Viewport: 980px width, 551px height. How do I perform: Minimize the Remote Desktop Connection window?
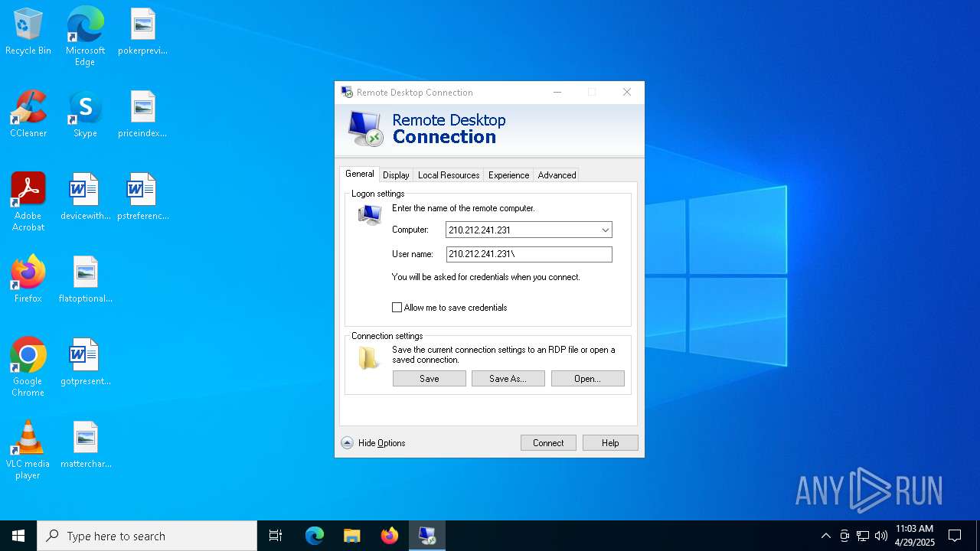point(557,92)
